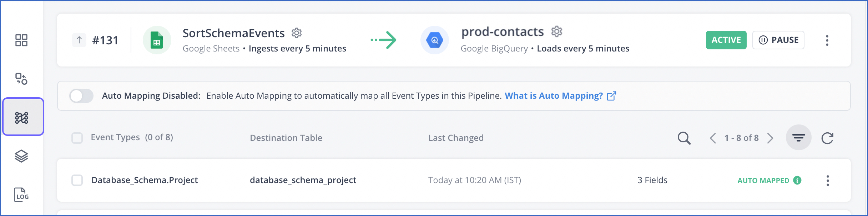Click the next page chevron in pagination
Image resolution: width=868 pixels, height=216 pixels.
tap(771, 137)
